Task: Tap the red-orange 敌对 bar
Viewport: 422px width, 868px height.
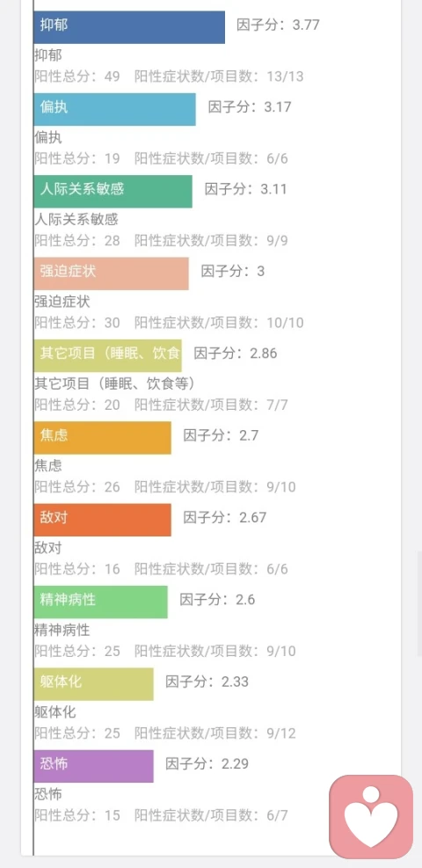Action: [102, 520]
